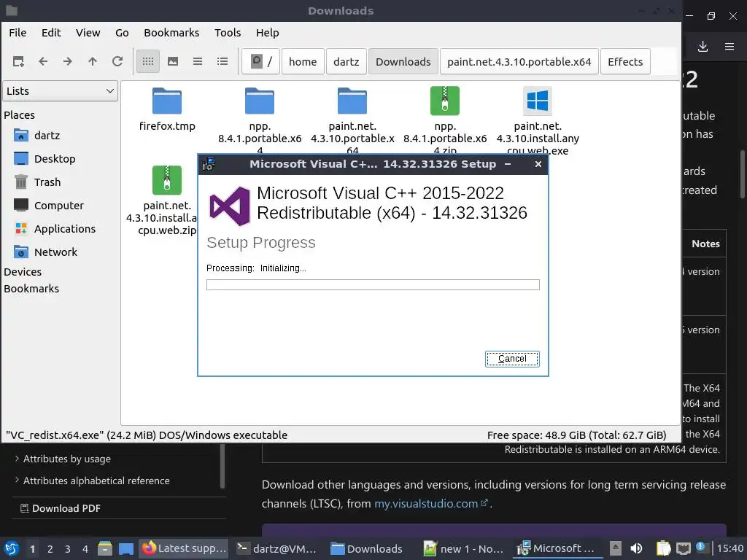The height and width of the screenshot is (560, 747).
Task: Launch file manager from panel quick launcher
Action: coord(105,548)
